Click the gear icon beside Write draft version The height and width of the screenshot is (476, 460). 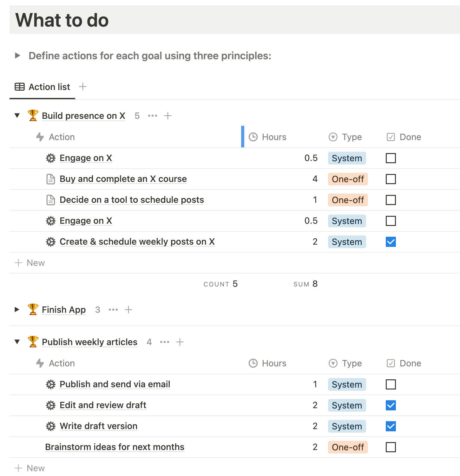click(x=51, y=426)
